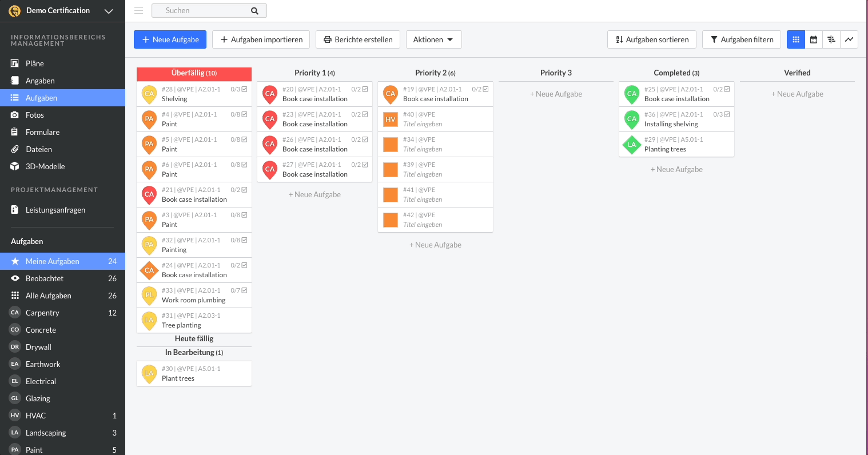868x455 pixels.
Task: Click the orange square swatch on task #34
Action: pos(391,145)
